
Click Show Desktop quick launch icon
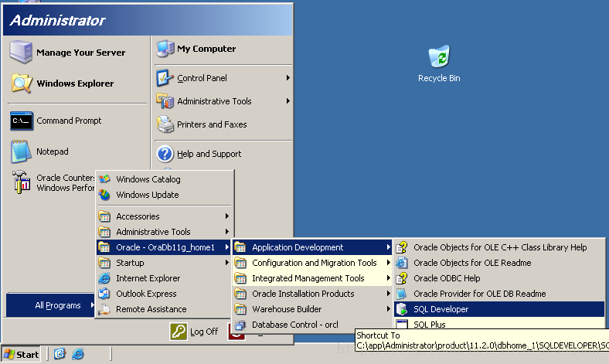60,354
